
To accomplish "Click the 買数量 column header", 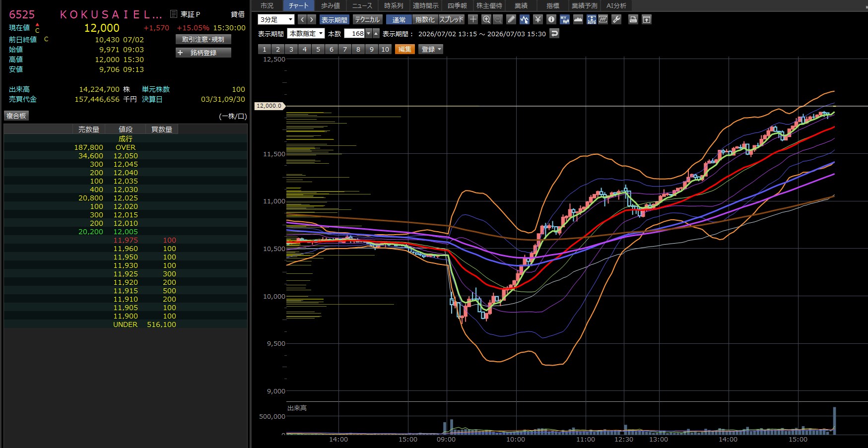I will pos(162,129).
